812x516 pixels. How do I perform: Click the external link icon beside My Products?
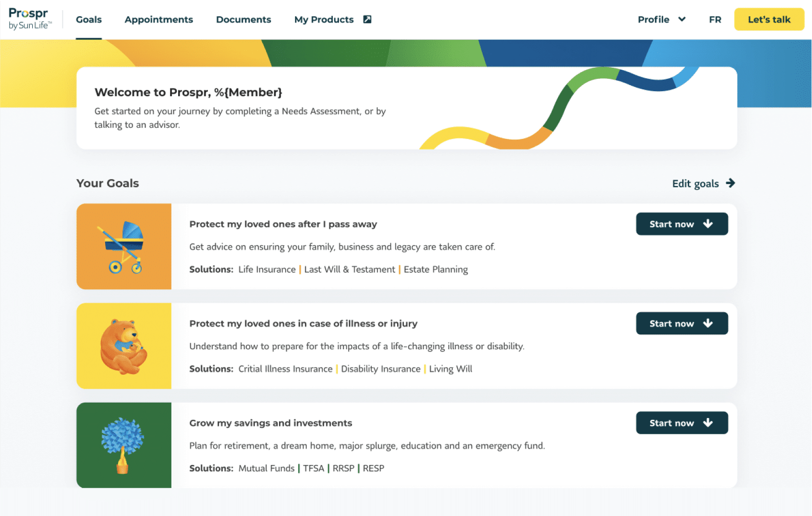pyautogui.click(x=367, y=19)
